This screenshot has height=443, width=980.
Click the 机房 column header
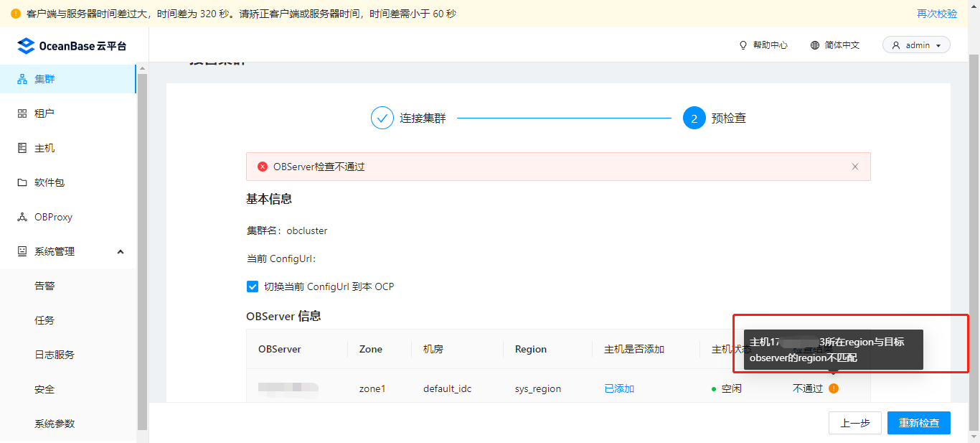click(433, 349)
